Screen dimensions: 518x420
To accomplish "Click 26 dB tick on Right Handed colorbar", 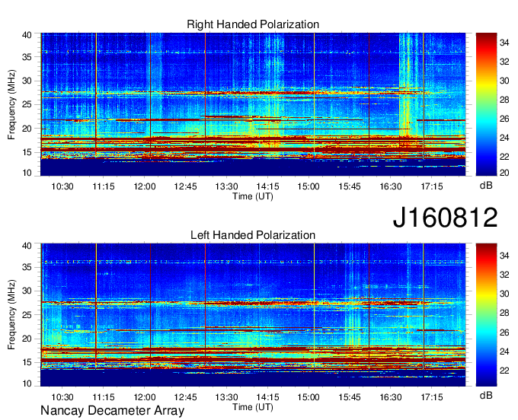I will click(504, 119).
